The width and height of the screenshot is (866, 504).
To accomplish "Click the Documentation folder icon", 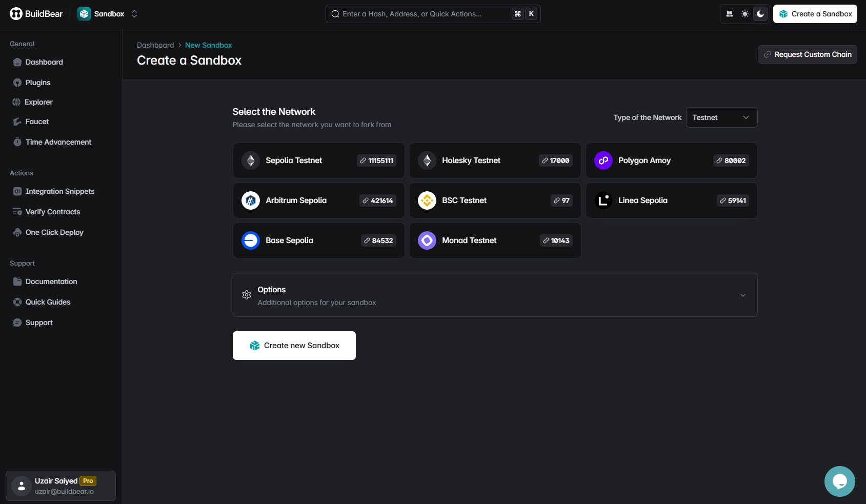I will coord(17,281).
